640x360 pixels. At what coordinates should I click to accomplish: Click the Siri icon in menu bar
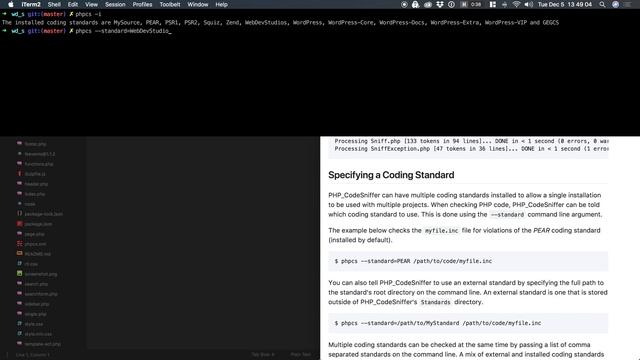(x=616, y=4)
